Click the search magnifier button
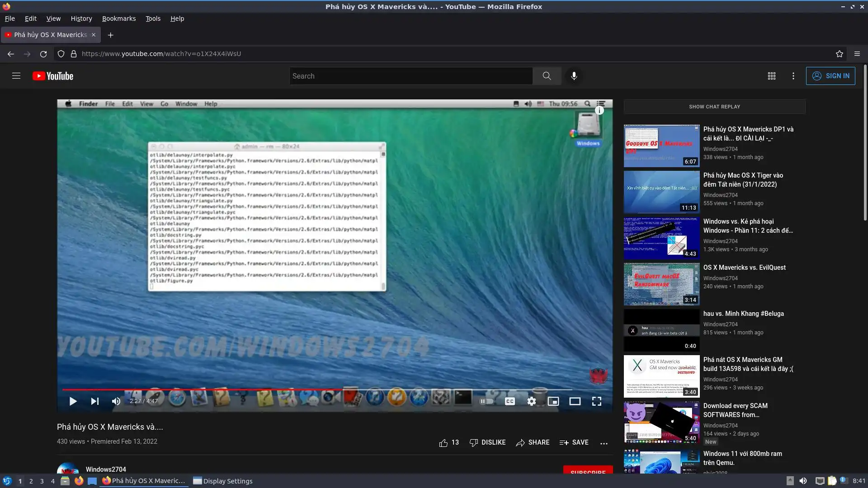Viewport: 868px width, 488px height. click(x=547, y=76)
